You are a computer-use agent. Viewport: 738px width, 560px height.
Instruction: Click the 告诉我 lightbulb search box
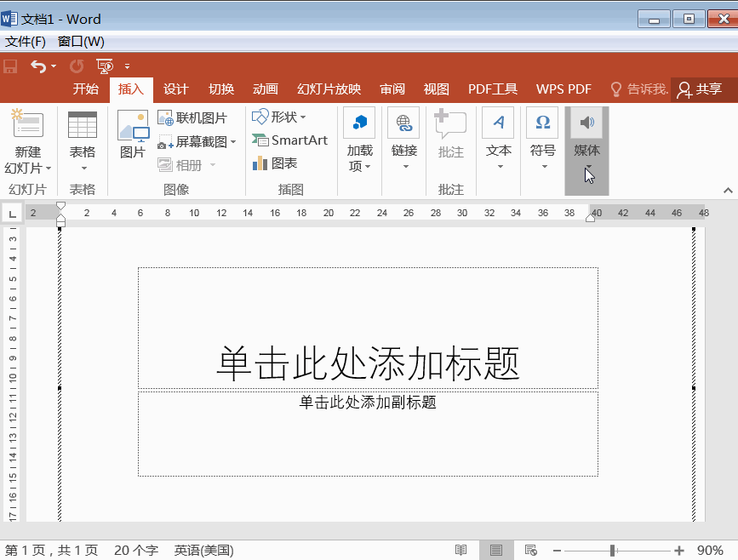(x=639, y=89)
